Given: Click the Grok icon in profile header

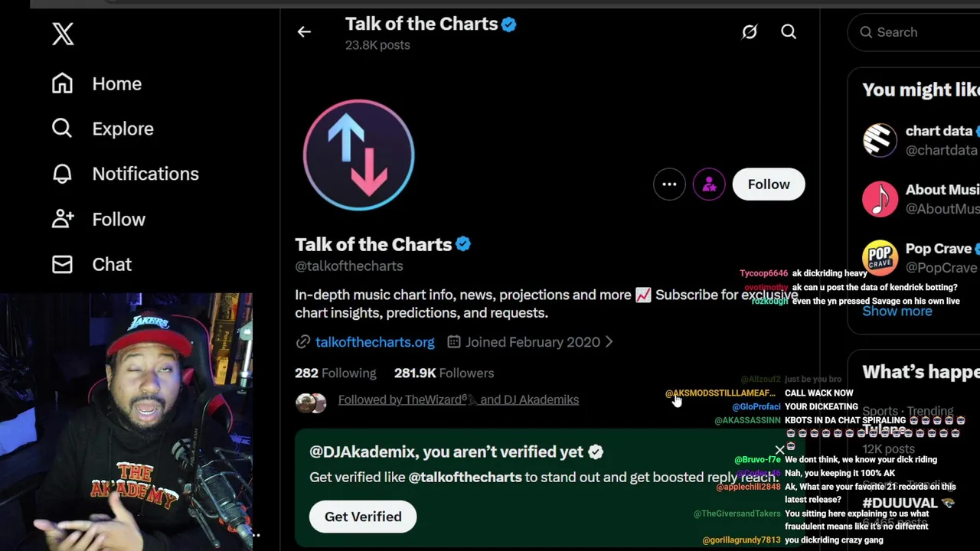Looking at the screenshot, I should click(749, 32).
